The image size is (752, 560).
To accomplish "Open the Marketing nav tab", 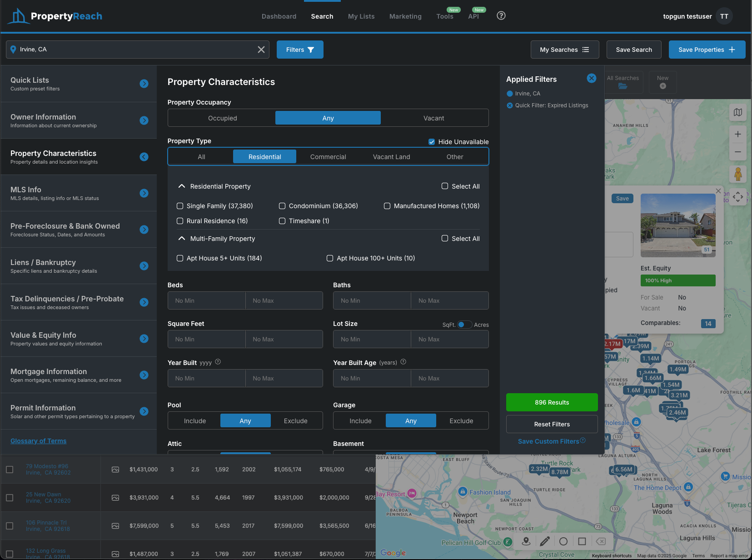I will [405, 16].
